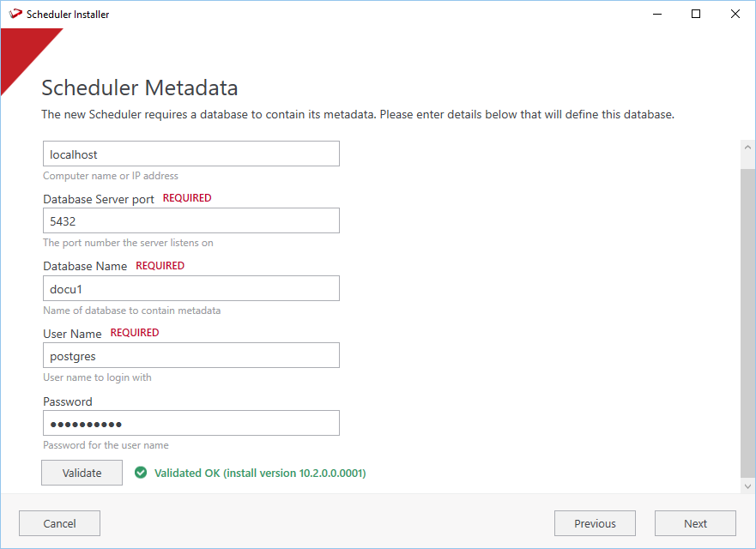Screen dimensions: 756x549
Task: Close the Scheduler Installer window
Action: click(735, 14)
